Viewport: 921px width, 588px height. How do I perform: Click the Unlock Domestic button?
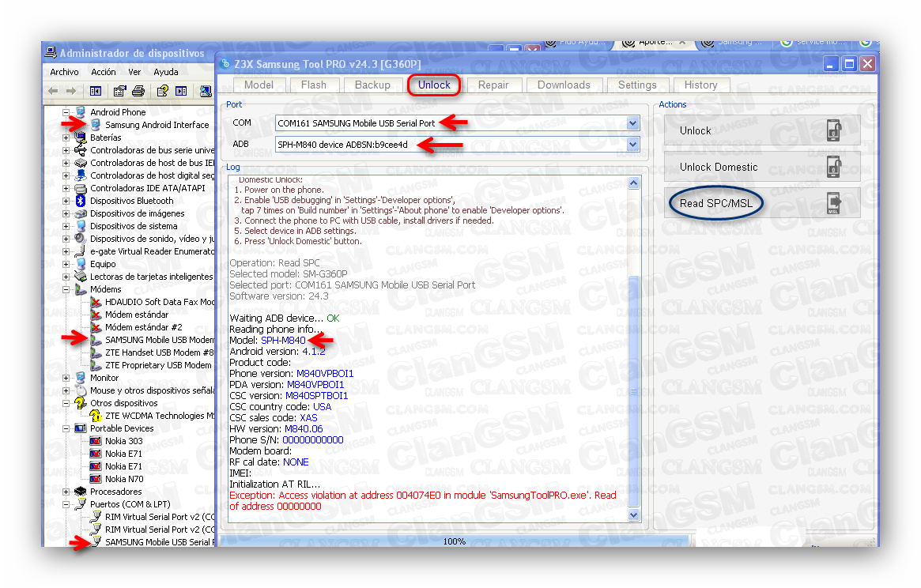tap(762, 167)
